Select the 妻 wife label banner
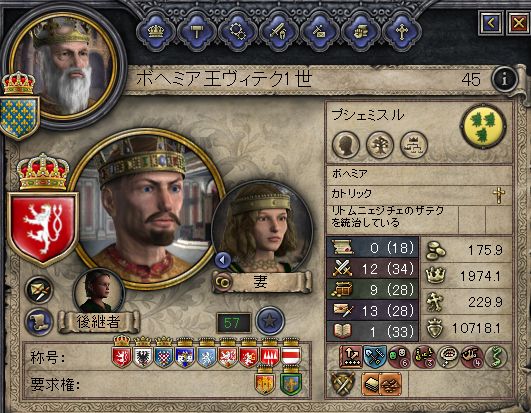This screenshot has width=531, height=413. click(261, 281)
